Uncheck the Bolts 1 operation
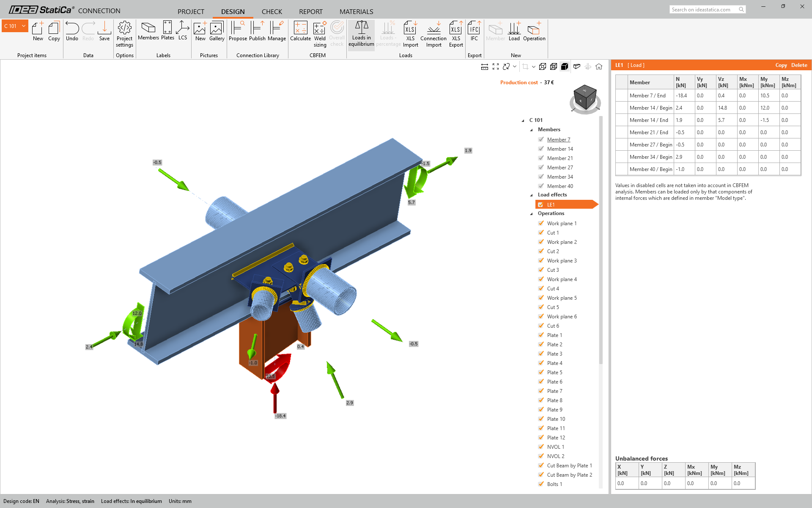812x508 pixels. [x=541, y=484]
